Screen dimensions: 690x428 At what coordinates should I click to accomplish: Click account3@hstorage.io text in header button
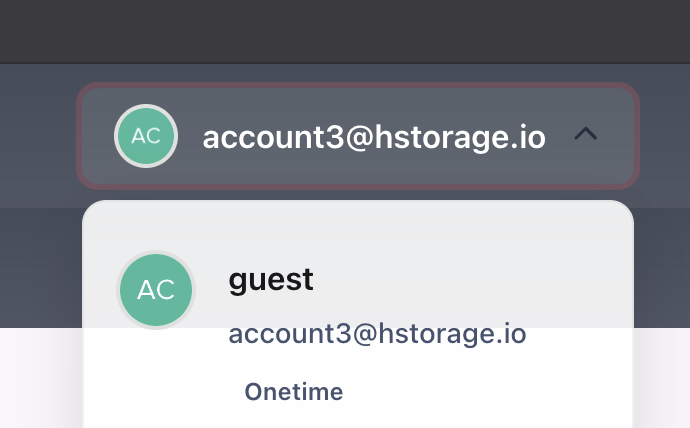[x=374, y=137]
